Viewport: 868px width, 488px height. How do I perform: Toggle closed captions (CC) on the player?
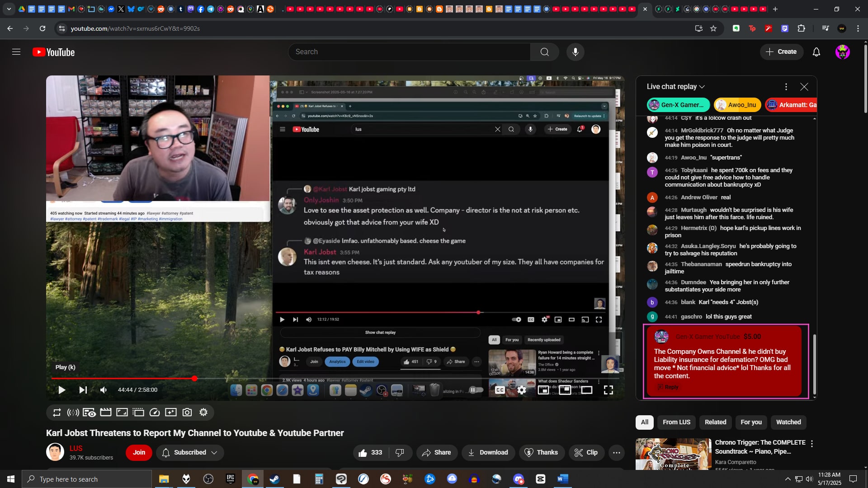coord(500,390)
